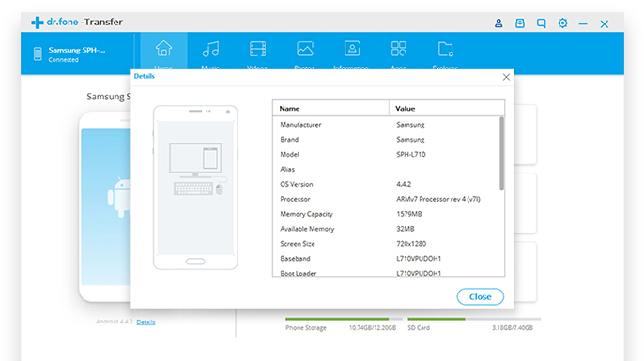The height and width of the screenshot is (361, 644).
Task: Click the phone illustration in Details dialog
Action: (195, 188)
